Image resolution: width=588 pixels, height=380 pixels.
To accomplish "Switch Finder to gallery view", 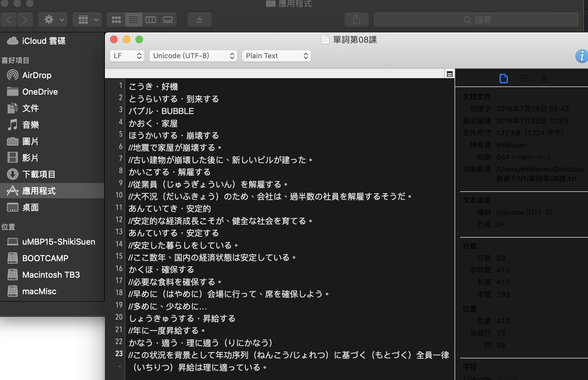I will click(168, 20).
